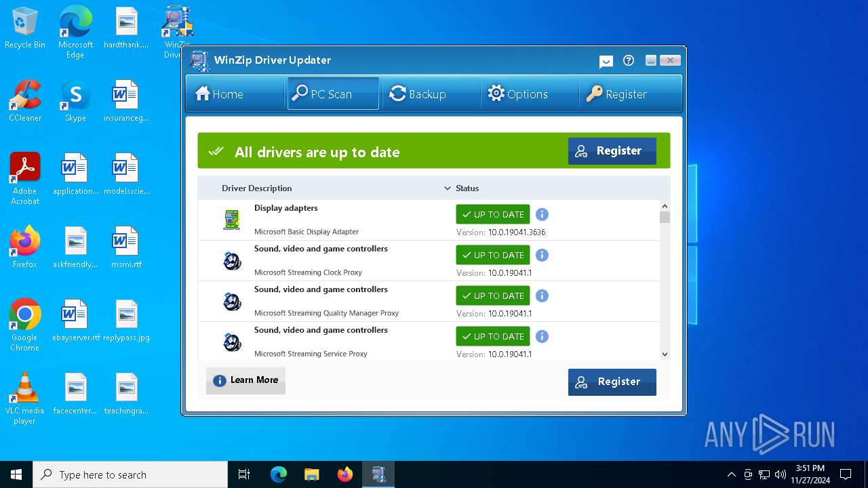868x488 pixels.
Task: Select the ebayserver.rtf desktop file
Action: tap(75, 321)
